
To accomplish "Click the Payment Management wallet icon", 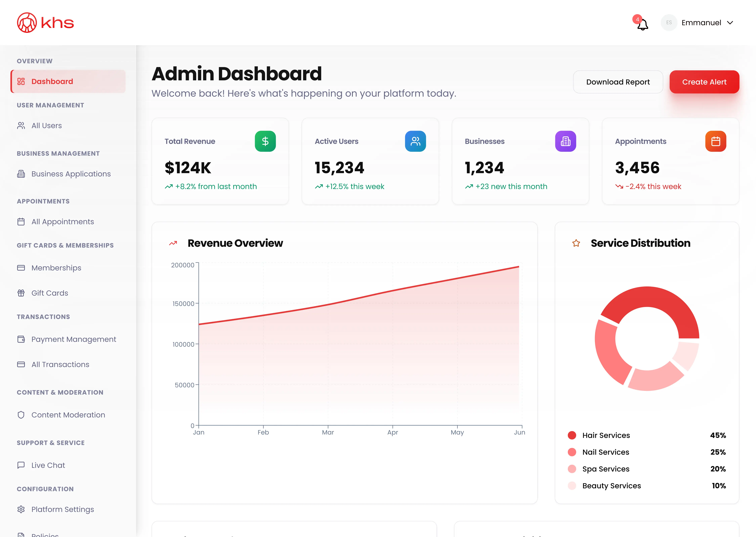I will point(21,339).
